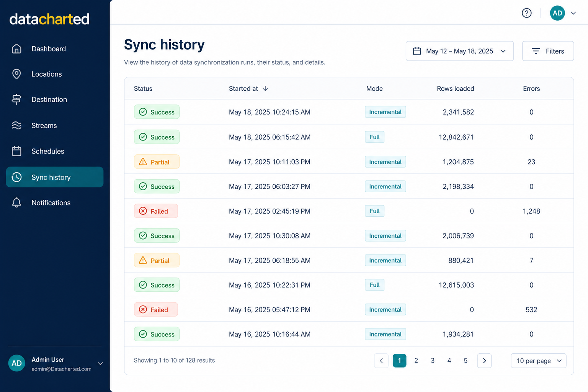Viewport: 588px width, 392px height.
Task: Click success check icon for 10:16:44 AM run
Action: [x=143, y=334]
